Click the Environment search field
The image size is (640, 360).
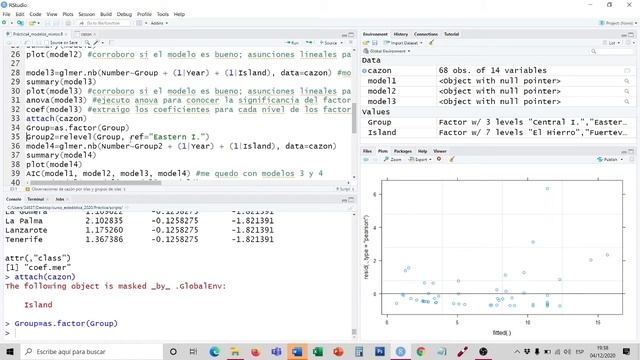(612, 51)
